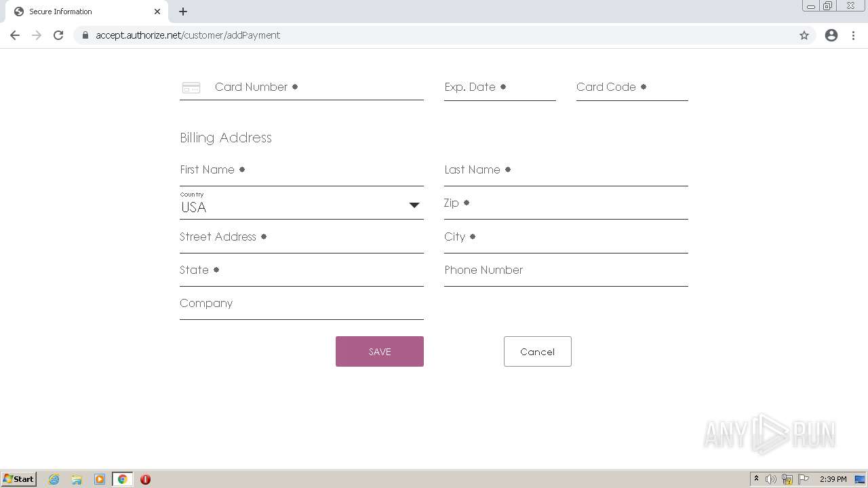Click the lock security icon
Image resolution: width=868 pixels, height=488 pixels.
point(85,35)
